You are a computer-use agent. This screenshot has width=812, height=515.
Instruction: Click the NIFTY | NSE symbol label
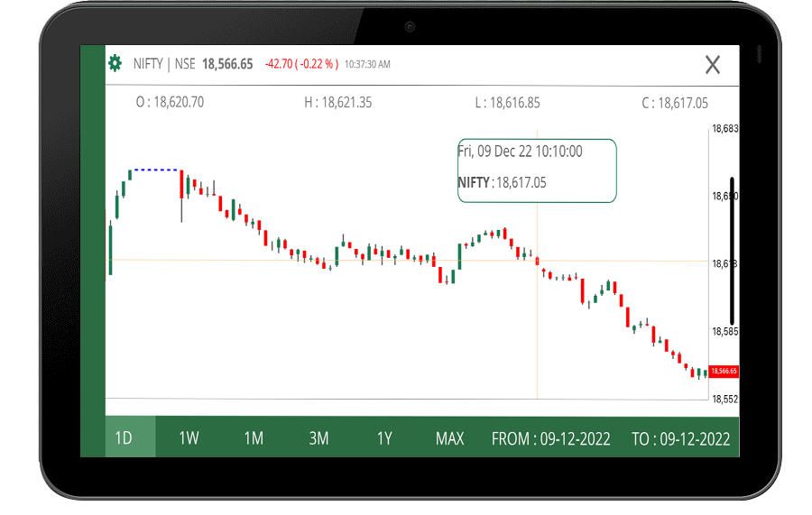164,64
